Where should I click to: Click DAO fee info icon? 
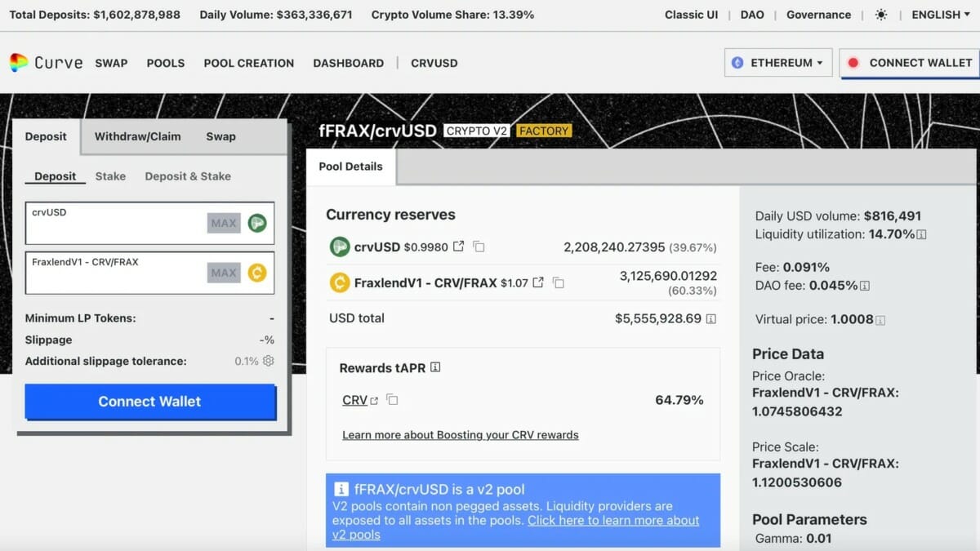click(x=865, y=286)
